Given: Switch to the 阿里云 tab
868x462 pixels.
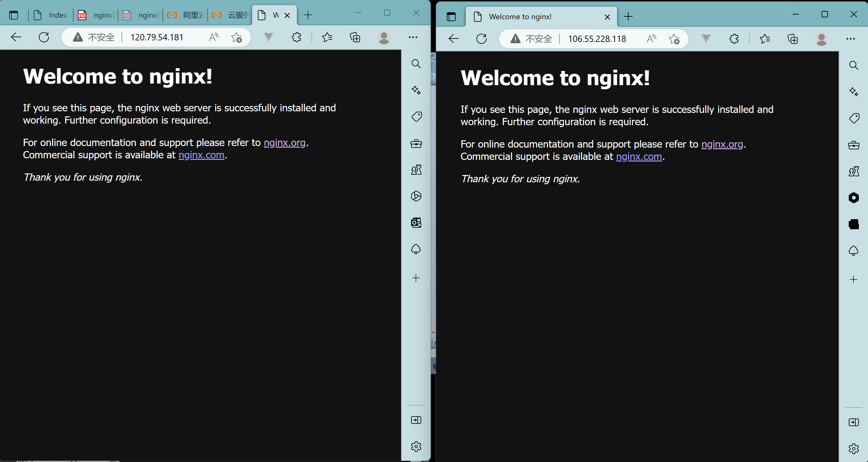Looking at the screenshot, I should [185, 15].
